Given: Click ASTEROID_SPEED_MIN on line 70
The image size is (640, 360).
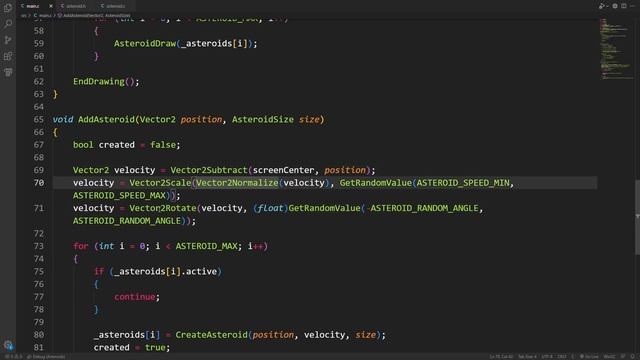Looking at the screenshot, I should pyautogui.click(x=463, y=183).
